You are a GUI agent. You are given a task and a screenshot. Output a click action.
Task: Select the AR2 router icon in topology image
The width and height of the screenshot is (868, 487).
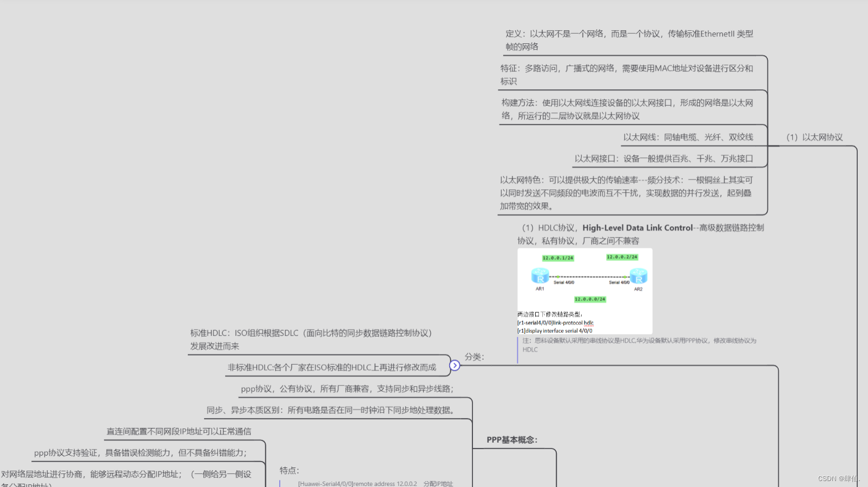(639, 276)
